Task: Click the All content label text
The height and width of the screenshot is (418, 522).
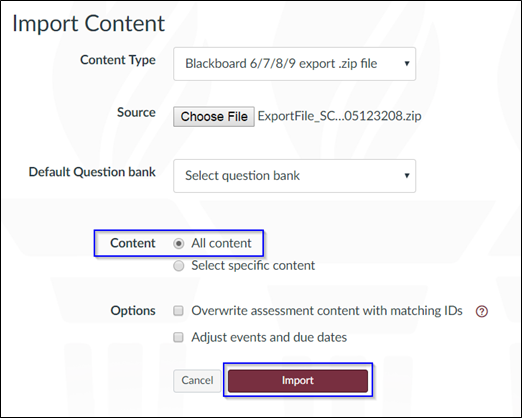Action: (221, 243)
